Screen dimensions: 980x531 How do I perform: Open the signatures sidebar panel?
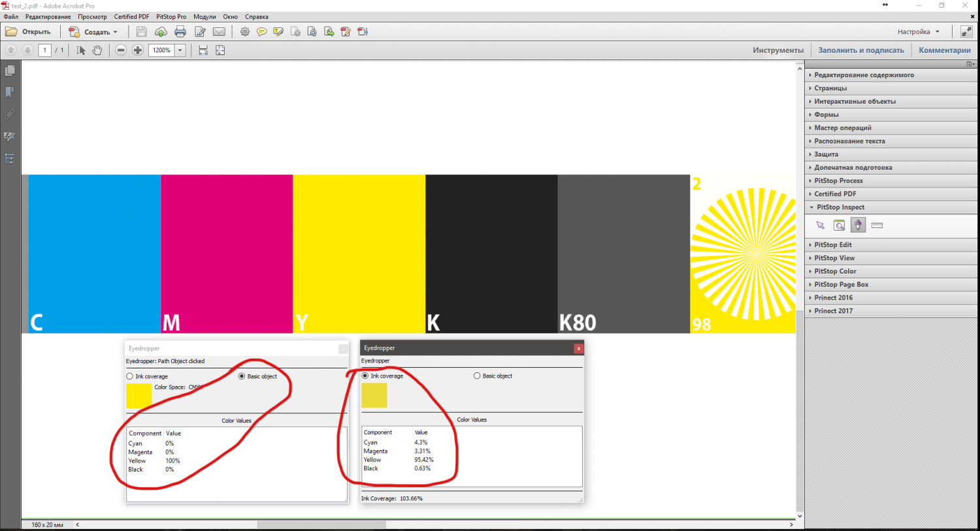(x=10, y=137)
